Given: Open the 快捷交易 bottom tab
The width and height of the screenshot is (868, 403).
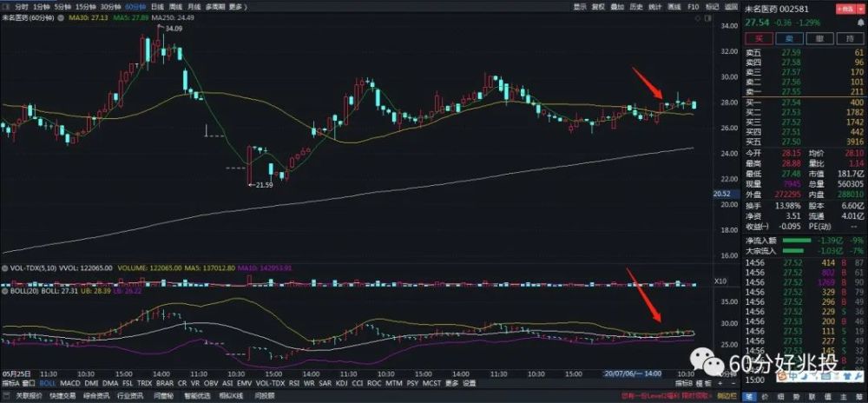Looking at the screenshot, I should click(x=62, y=395).
